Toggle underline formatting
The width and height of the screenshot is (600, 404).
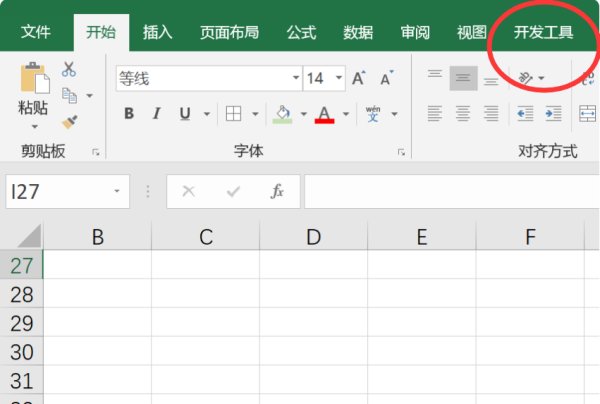coord(185,114)
